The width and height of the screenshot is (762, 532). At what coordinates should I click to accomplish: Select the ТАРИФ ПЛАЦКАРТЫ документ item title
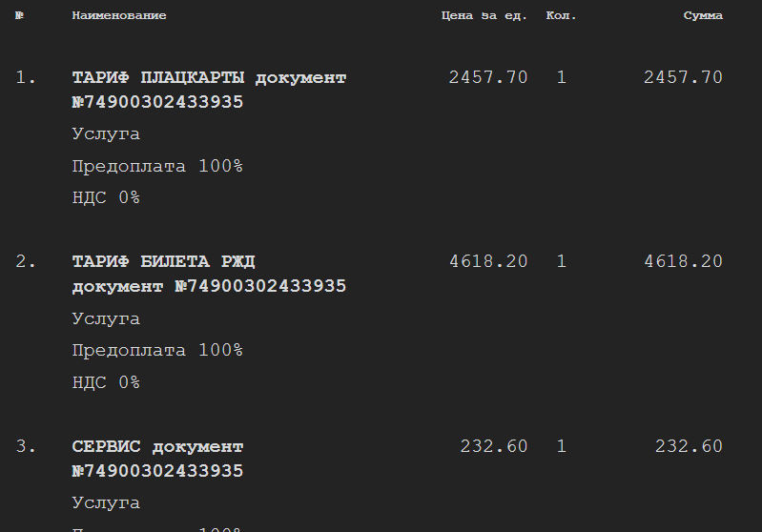[x=209, y=78]
